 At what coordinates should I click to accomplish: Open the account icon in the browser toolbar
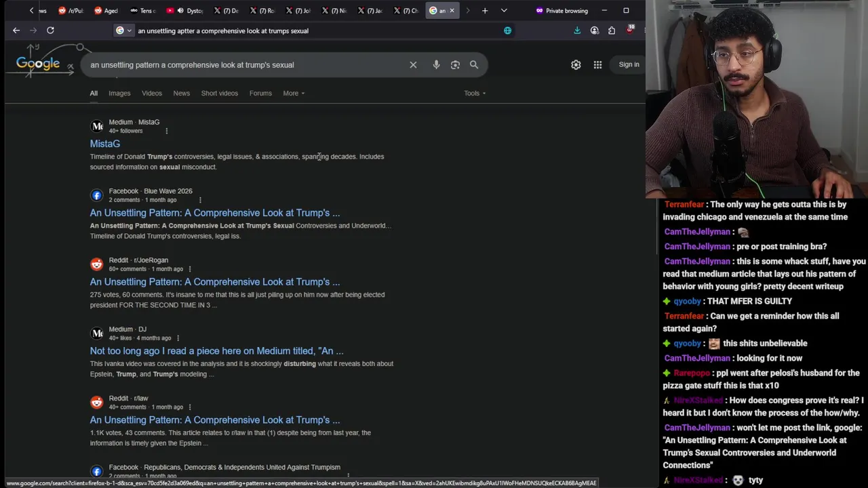tap(595, 30)
